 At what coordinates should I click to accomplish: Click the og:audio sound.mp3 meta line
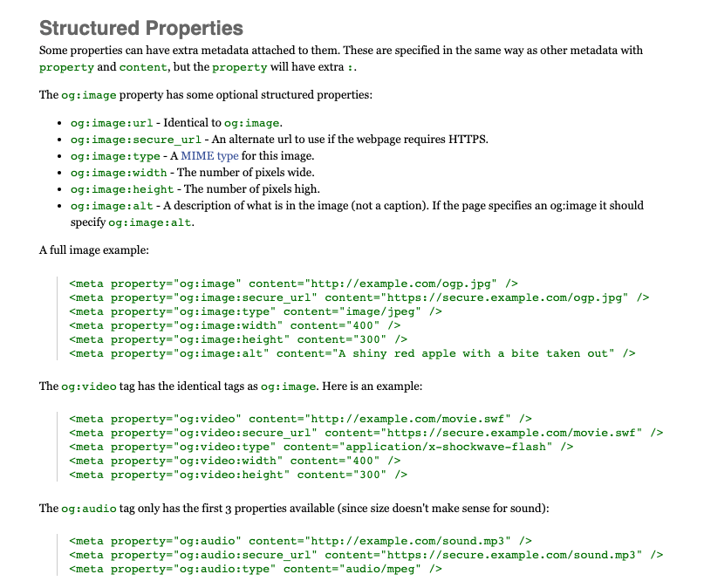coord(300,541)
